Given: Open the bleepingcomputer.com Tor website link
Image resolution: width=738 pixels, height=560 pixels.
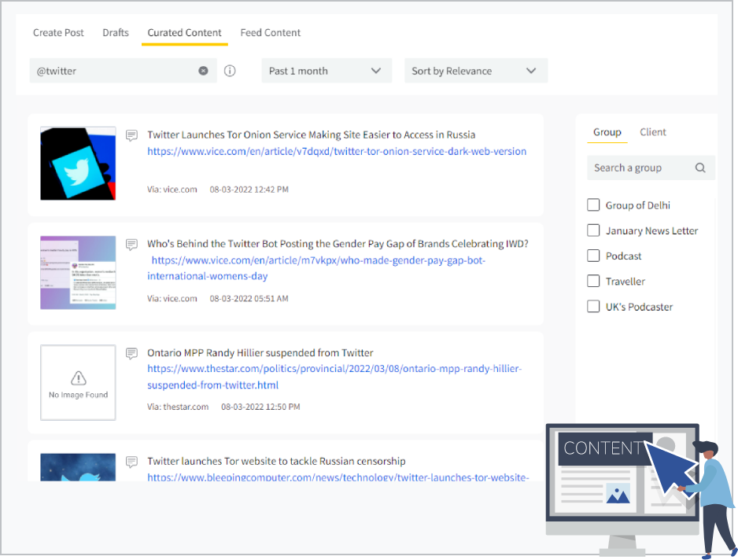Looking at the screenshot, I should (x=338, y=476).
